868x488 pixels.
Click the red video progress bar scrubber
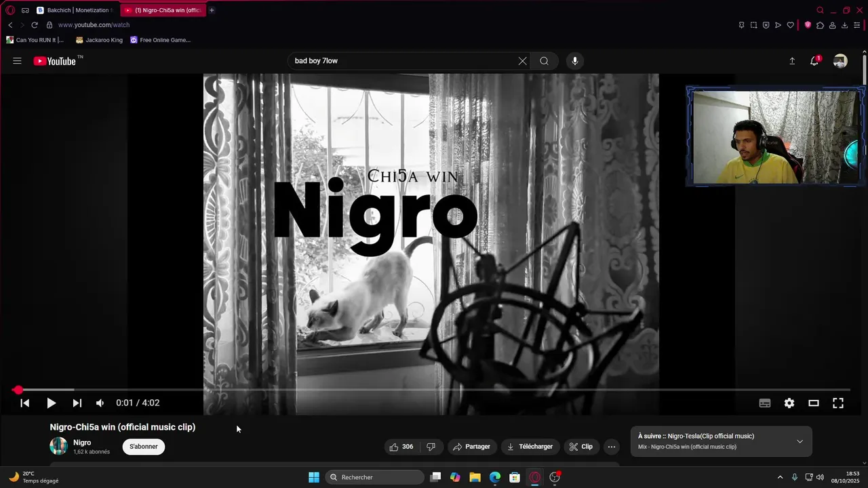point(18,390)
